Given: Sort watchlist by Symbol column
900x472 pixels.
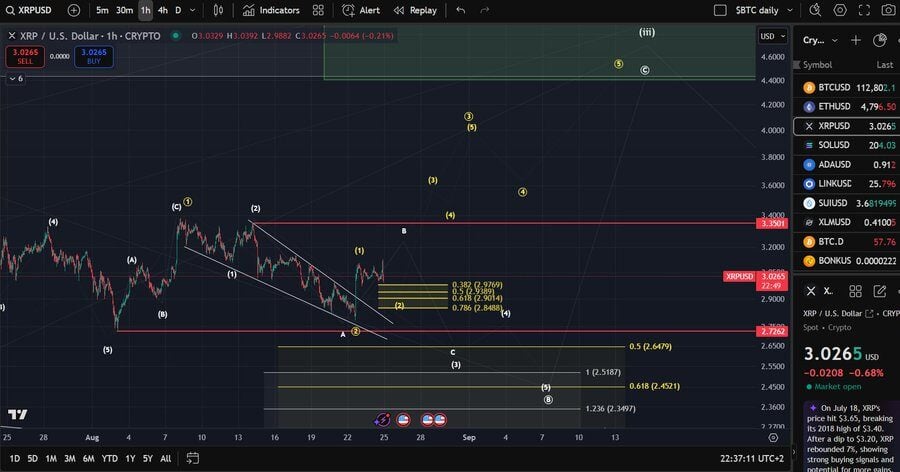Looking at the screenshot, I should pyautogui.click(x=817, y=65).
